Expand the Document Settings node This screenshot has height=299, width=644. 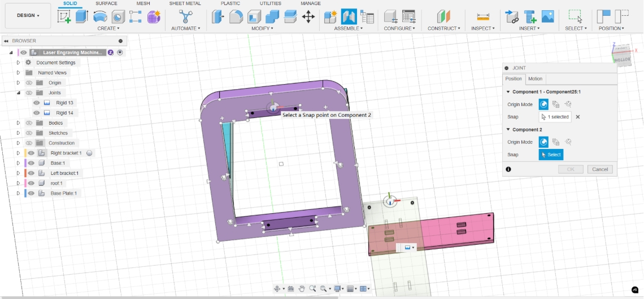[x=18, y=63]
